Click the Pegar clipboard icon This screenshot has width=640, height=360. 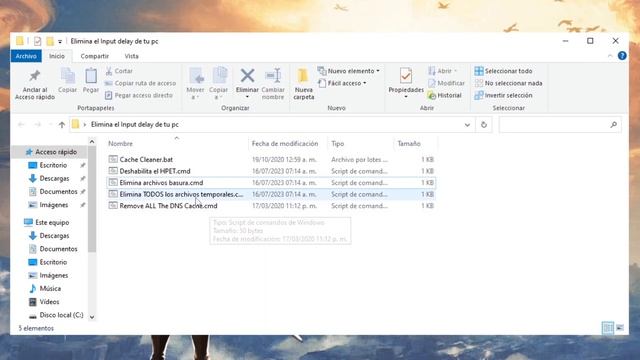click(91, 80)
